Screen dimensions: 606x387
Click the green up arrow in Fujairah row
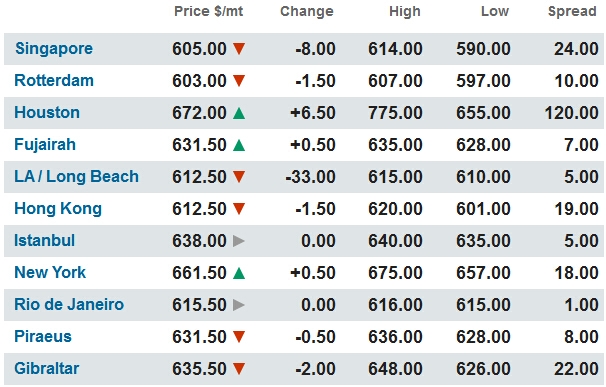[x=239, y=145]
